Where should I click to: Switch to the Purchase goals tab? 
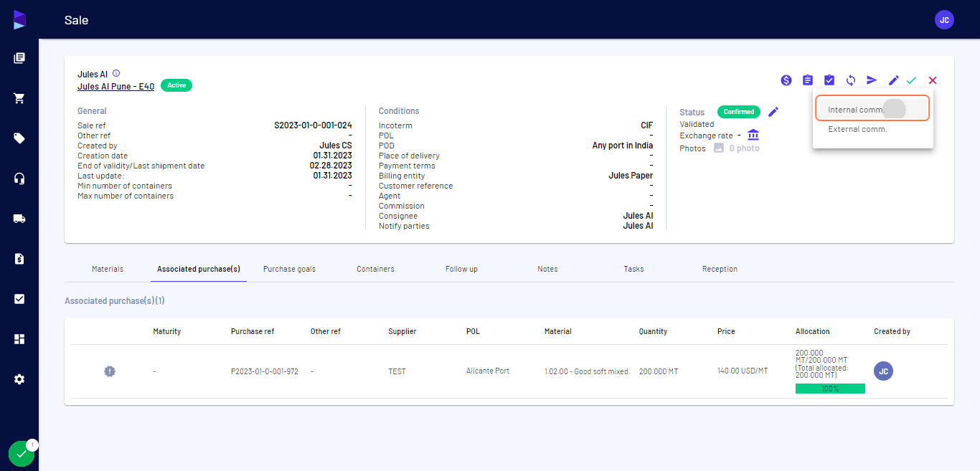point(289,269)
